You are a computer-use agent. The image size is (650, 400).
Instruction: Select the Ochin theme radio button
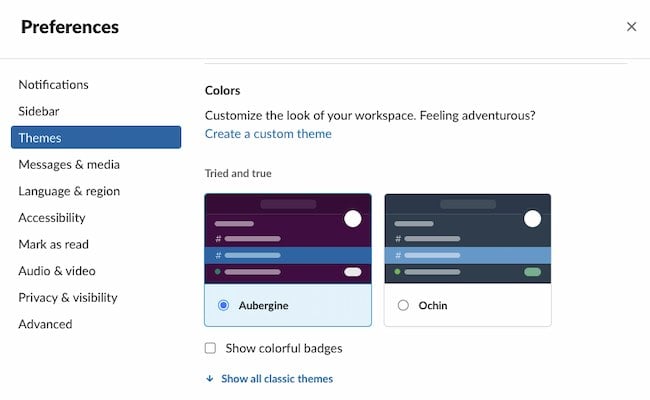tap(403, 305)
